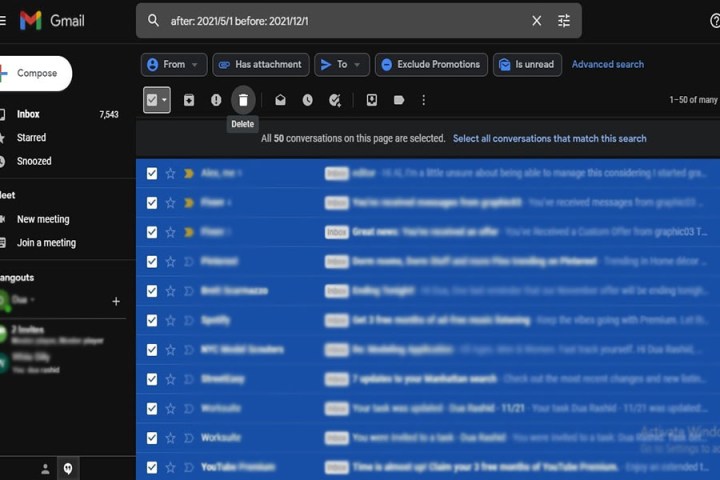720x480 pixels.
Task: Open the Starred folder
Action: click(x=31, y=137)
